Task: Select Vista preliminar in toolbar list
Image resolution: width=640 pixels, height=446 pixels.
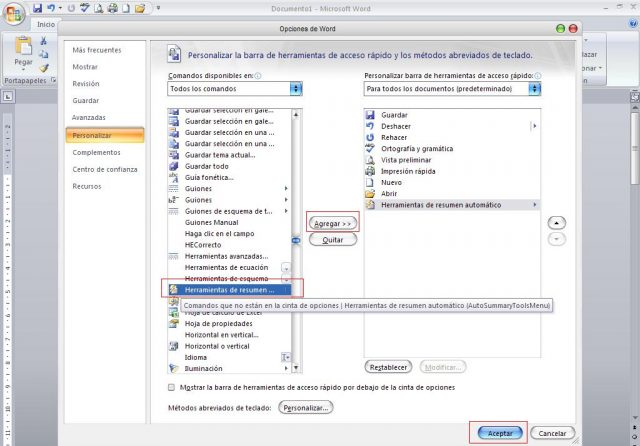Action: point(452,160)
